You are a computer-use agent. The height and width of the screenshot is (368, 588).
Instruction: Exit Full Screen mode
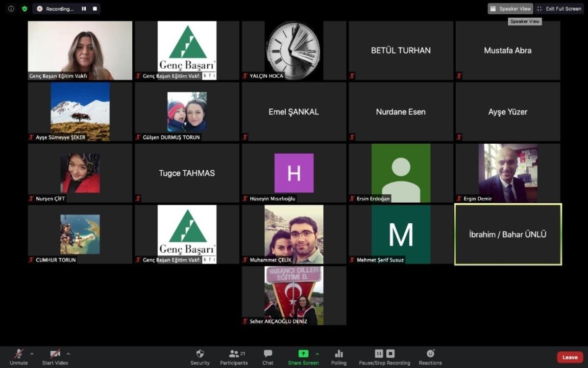coord(560,9)
